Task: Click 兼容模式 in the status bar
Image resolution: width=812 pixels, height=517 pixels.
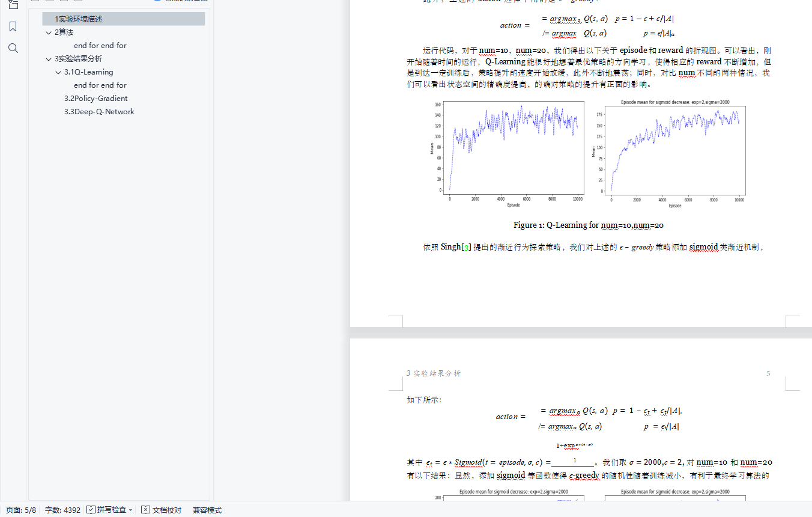Action: 207,510
